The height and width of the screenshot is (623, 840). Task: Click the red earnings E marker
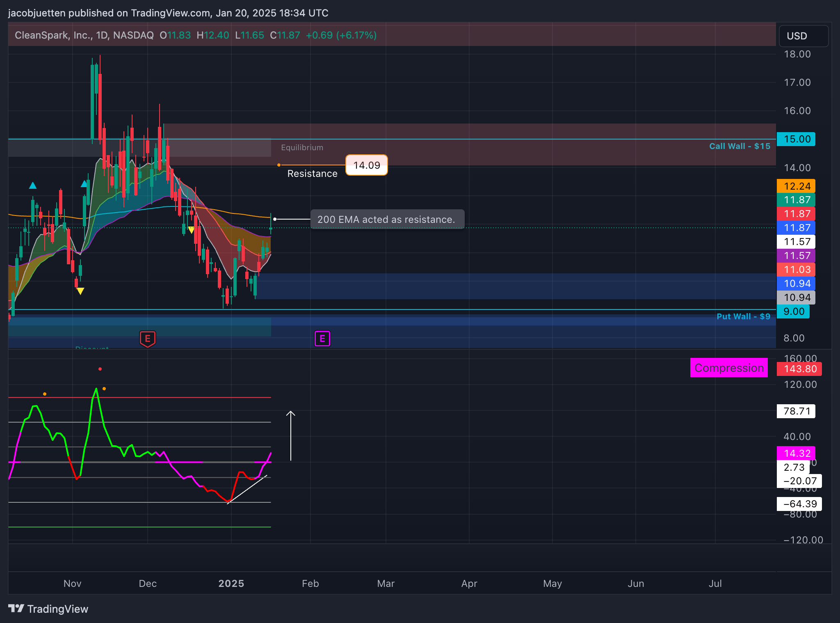coord(148,339)
